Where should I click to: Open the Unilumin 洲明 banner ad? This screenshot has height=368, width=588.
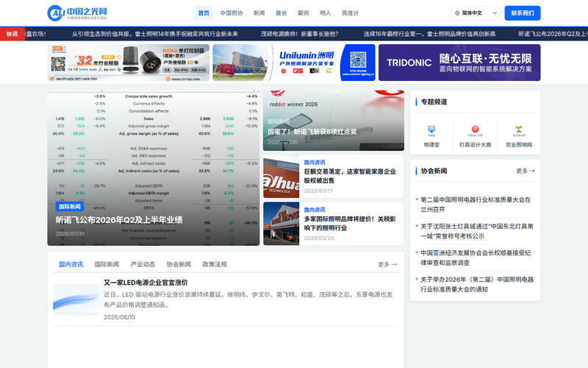(x=293, y=63)
